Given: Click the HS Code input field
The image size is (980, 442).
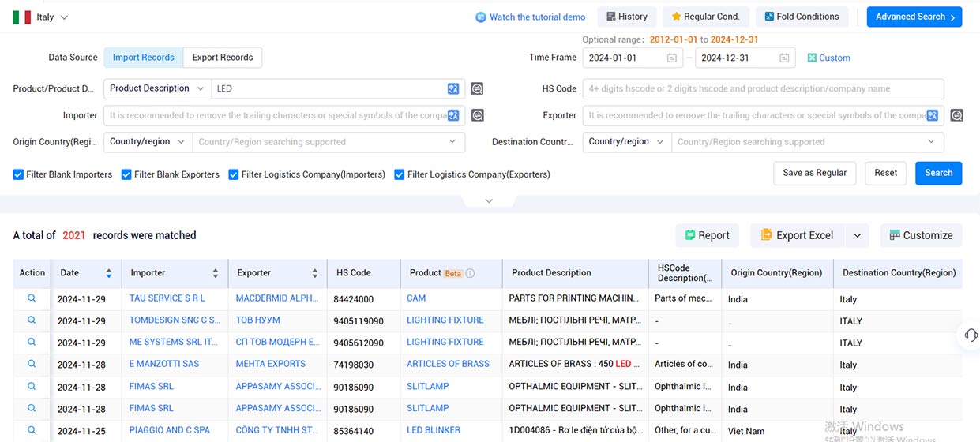Looking at the screenshot, I should [763, 88].
